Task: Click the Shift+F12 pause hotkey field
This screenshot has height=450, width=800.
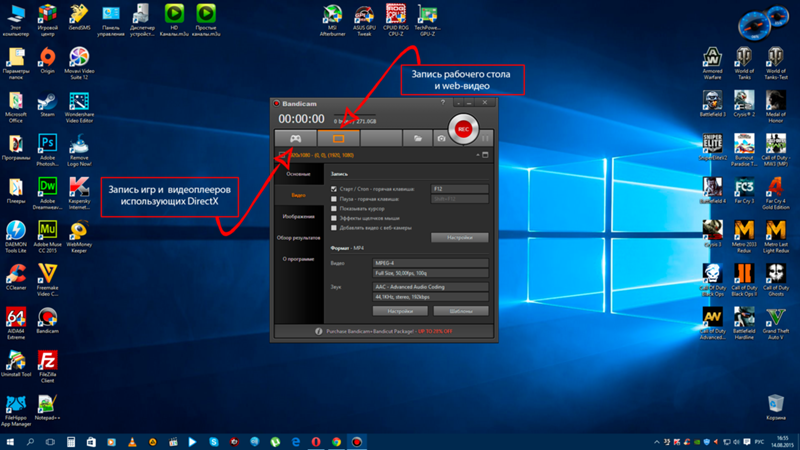Action: click(x=459, y=199)
